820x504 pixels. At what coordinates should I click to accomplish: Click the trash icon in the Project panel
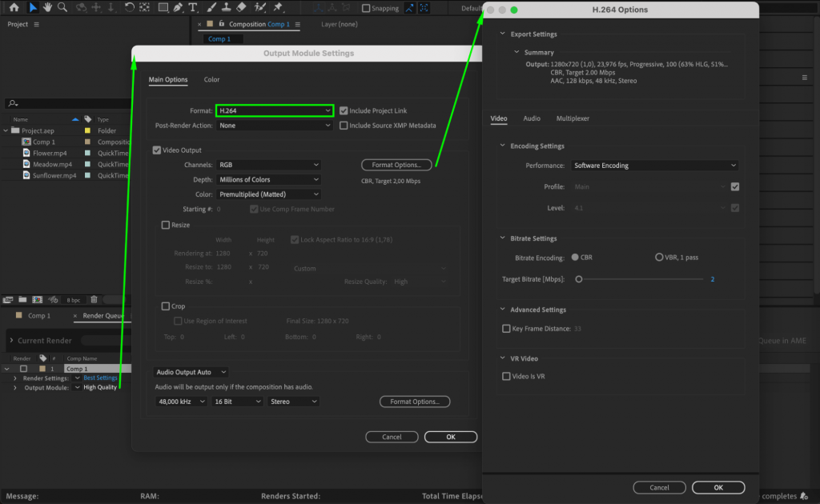[94, 299]
